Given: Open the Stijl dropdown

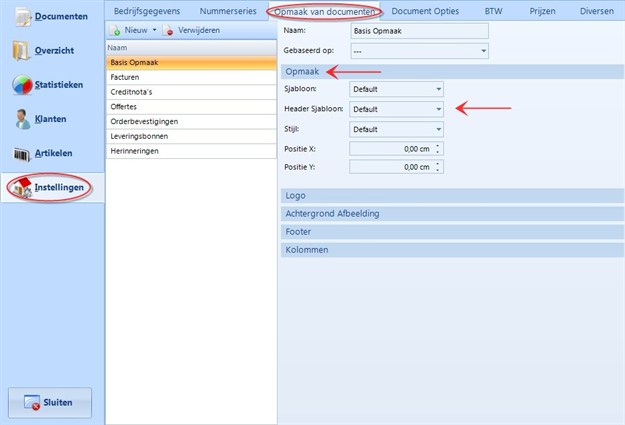Looking at the screenshot, I should [396, 130].
